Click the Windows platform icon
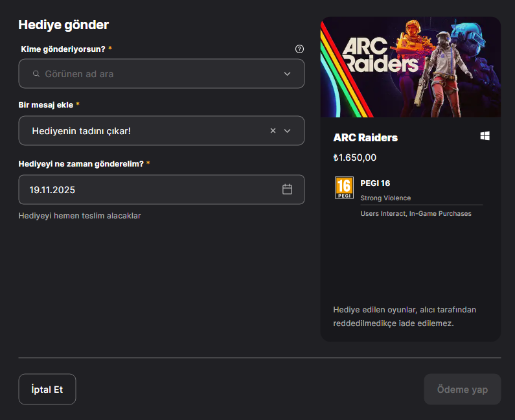515x420 pixels. 485,136
